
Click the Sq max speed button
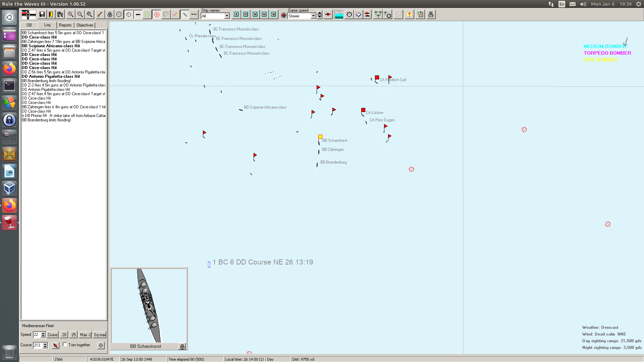tap(100, 335)
